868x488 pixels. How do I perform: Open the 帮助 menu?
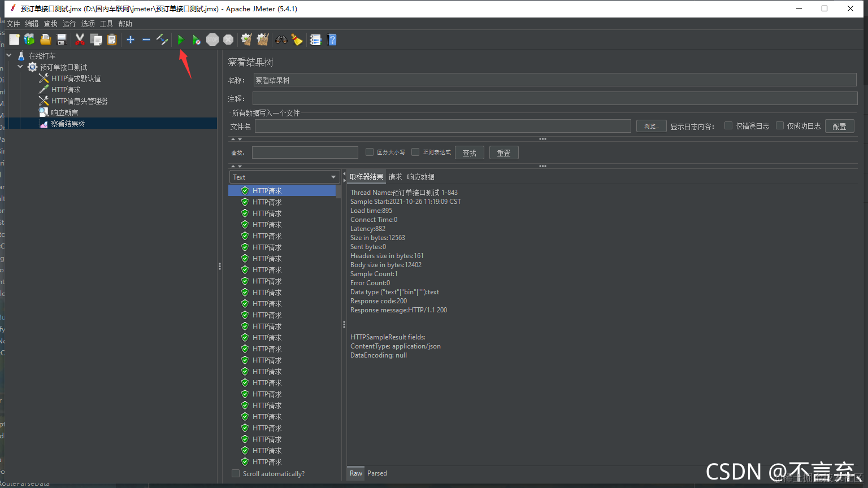(125, 24)
